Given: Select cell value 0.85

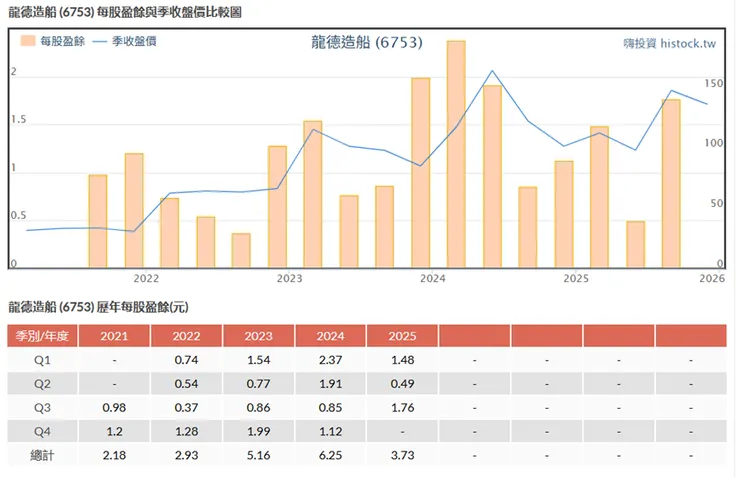Looking at the screenshot, I should coord(330,408).
